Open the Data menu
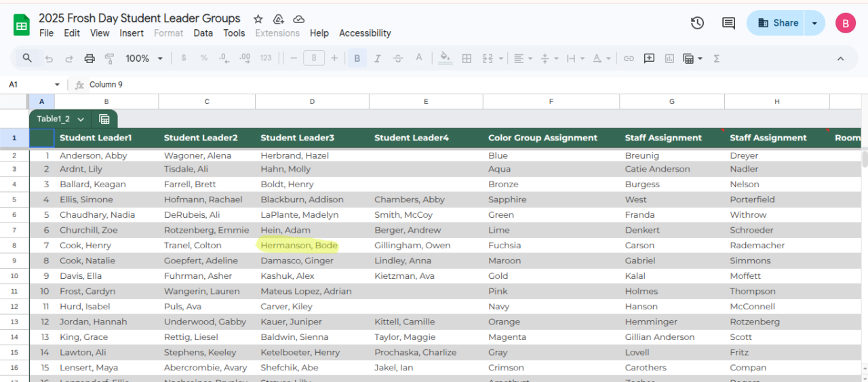This screenshot has height=382, width=868. [203, 33]
